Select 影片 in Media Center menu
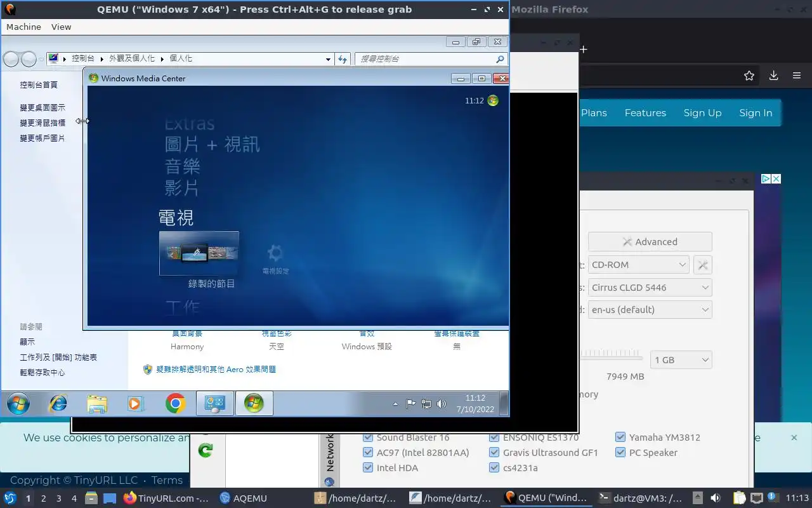Image resolution: width=812 pixels, height=508 pixels. (182, 188)
